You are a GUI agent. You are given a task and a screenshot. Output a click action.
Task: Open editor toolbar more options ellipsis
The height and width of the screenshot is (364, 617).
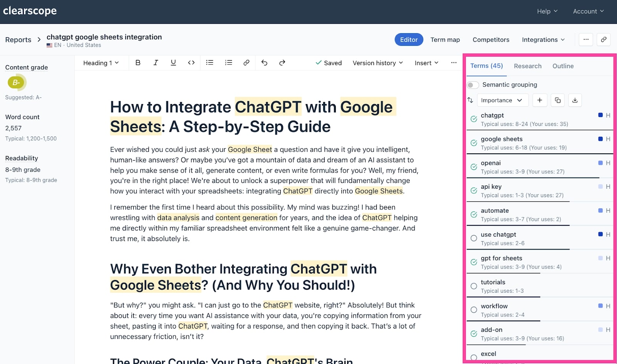(454, 63)
